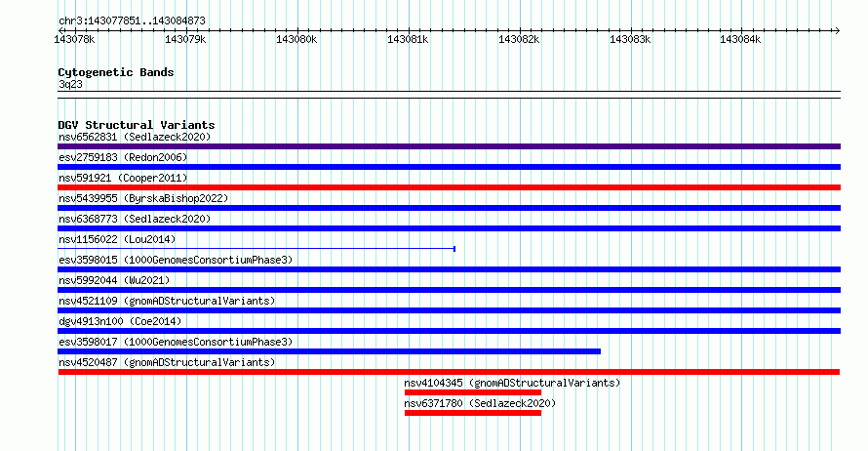Open the nsv5439955 (ByrskaBishop2022) label
Image resolution: width=868 pixels, height=451 pixels.
pos(143,198)
